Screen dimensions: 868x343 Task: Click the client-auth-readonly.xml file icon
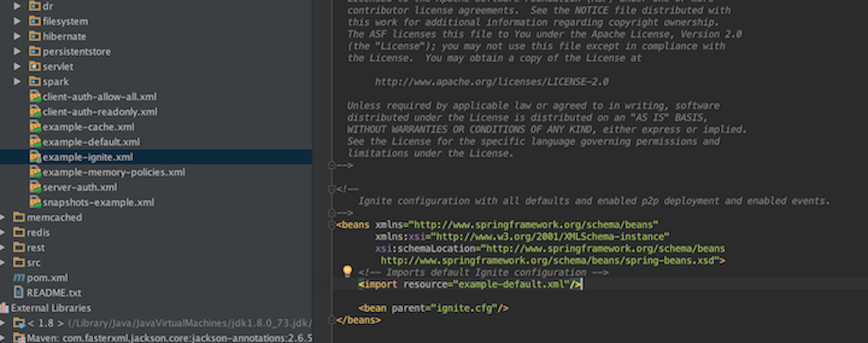point(34,111)
